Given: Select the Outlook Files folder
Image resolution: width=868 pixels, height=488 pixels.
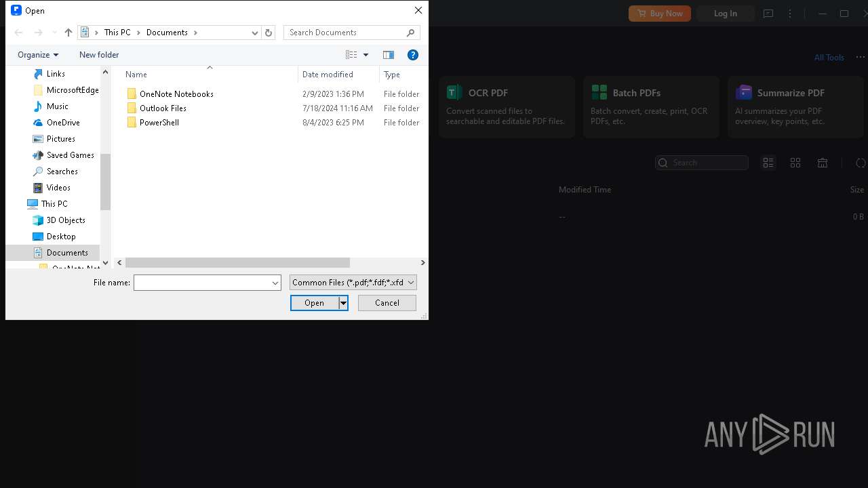Looking at the screenshot, I should [163, 108].
